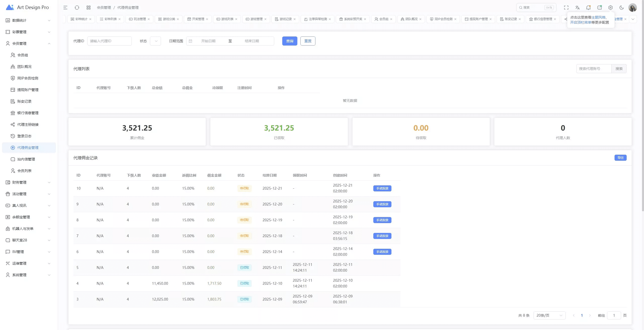The image size is (644, 330).
Task: Click the 导出 export button
Action: pos(620,158)
